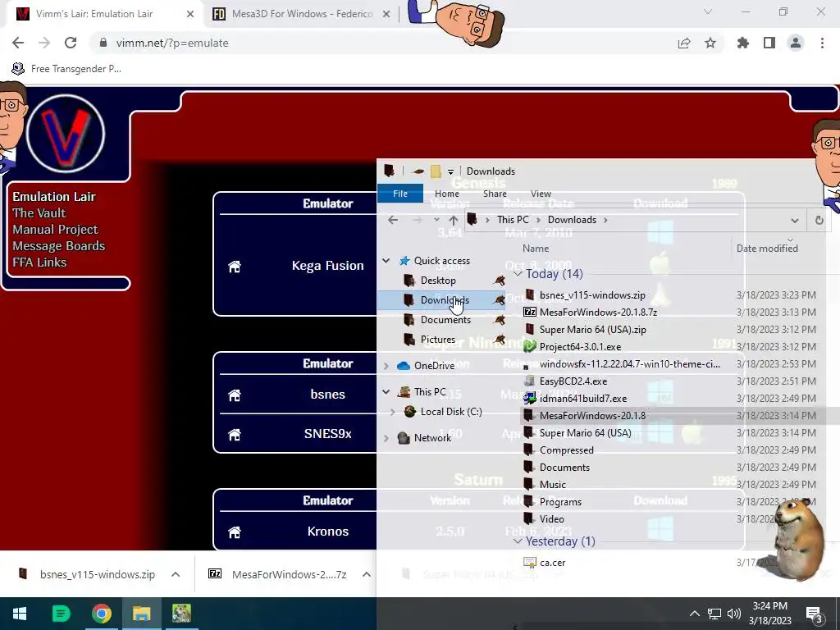
Task: Open Chrome from the taskbar
Action: tap(101, 614)
